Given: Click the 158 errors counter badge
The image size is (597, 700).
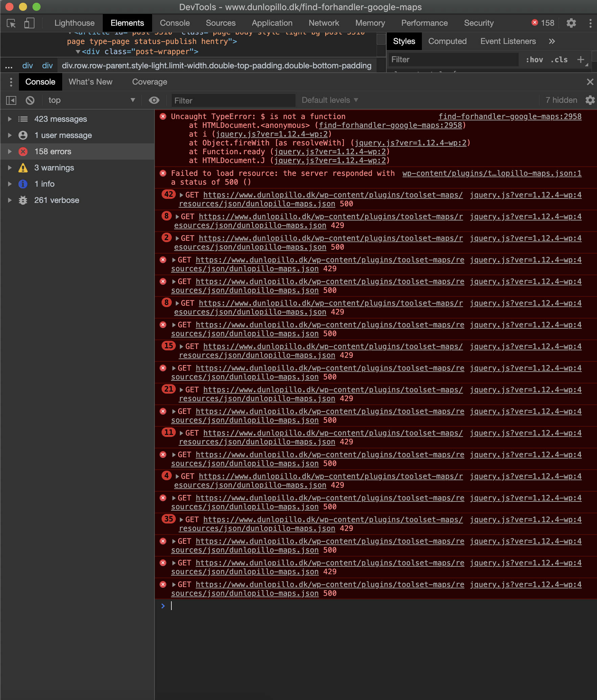Looking at the screenshot, I should click(x=543, y=23).
